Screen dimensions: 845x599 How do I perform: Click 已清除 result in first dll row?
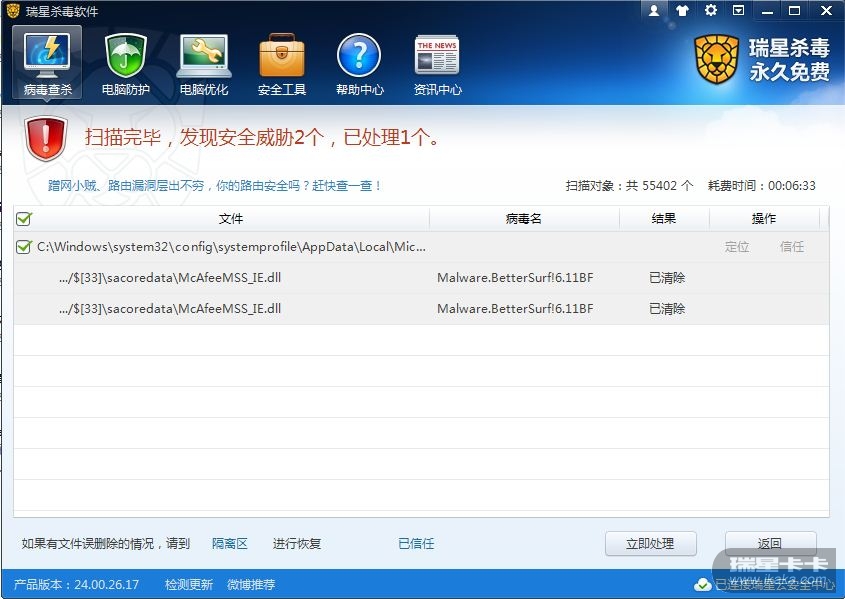[667, 278]
